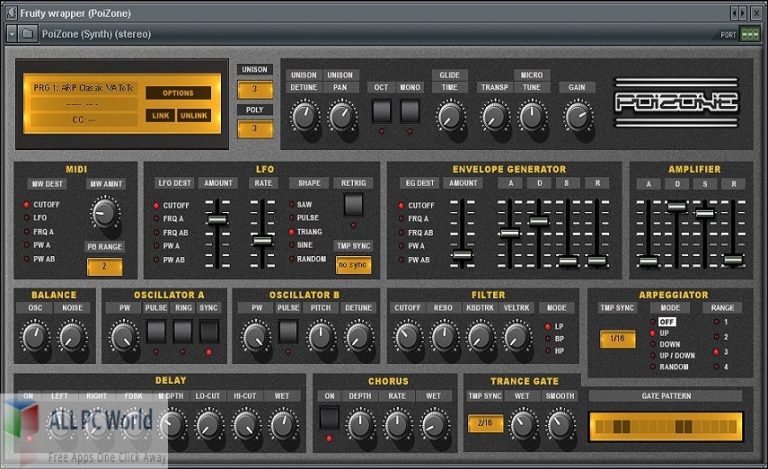
Task: Click the OPTIONS button
Action: tap(178, 92)
